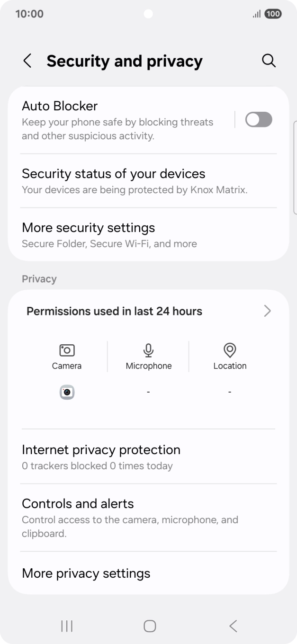Screen dimensions: 297x644
Task: Open search in Security and privacy
Action: click(x=269, y=61)
